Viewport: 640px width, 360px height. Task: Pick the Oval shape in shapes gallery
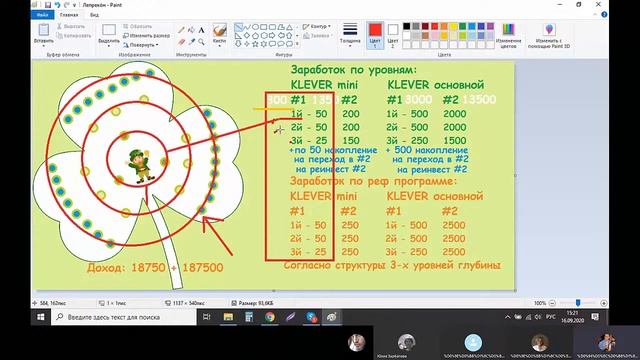(x=256, y=27)
